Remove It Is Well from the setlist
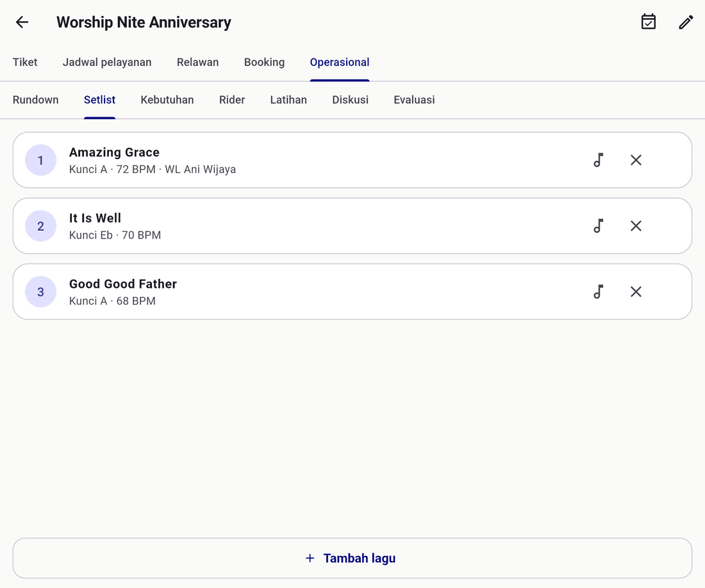705x588 pixels. [636, 226]
